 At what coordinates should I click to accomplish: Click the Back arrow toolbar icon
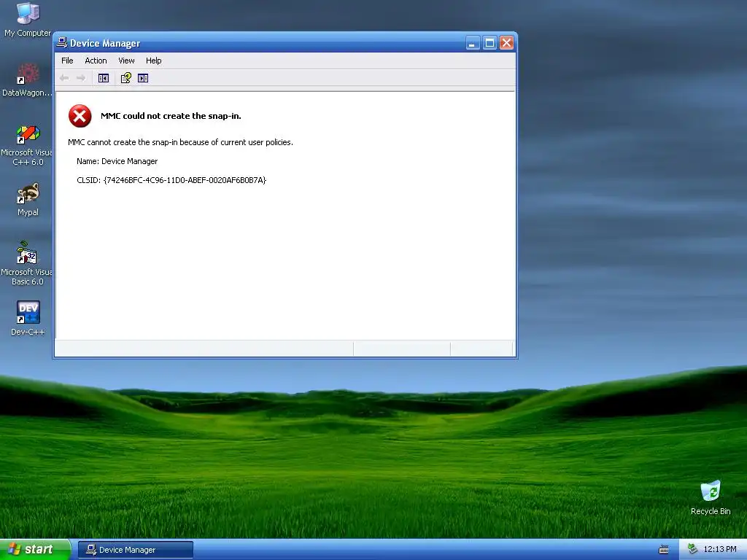click(x=64, y=78)
